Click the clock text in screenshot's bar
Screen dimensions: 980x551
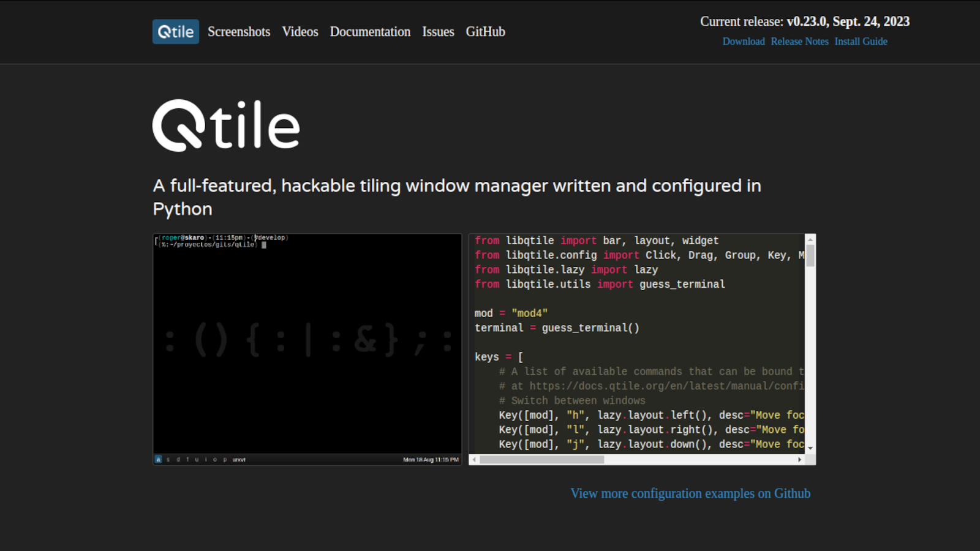pos(431,459)
